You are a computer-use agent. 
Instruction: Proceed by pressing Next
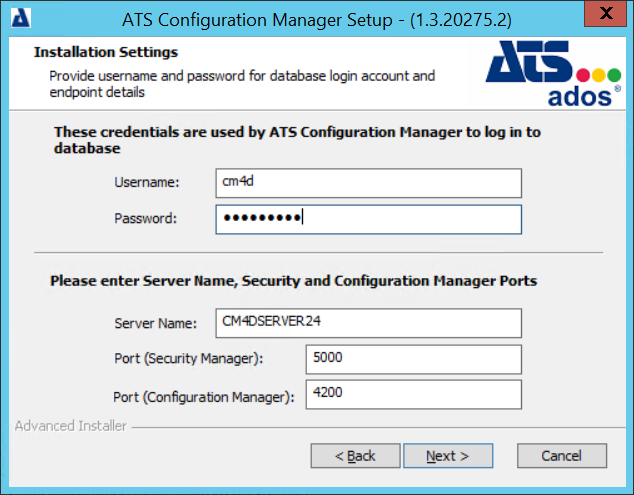point(447,456)
